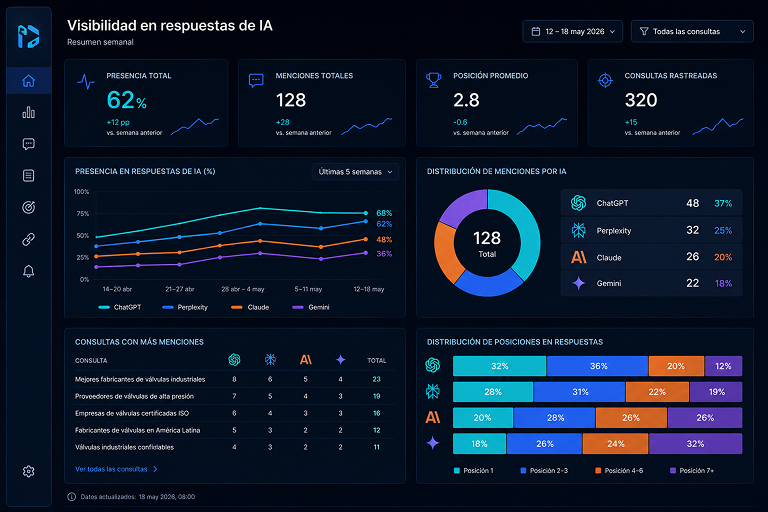768x512 pixels.
Task: Toggle the Perplexity series in the chart legend
Action: click(185, 307)
